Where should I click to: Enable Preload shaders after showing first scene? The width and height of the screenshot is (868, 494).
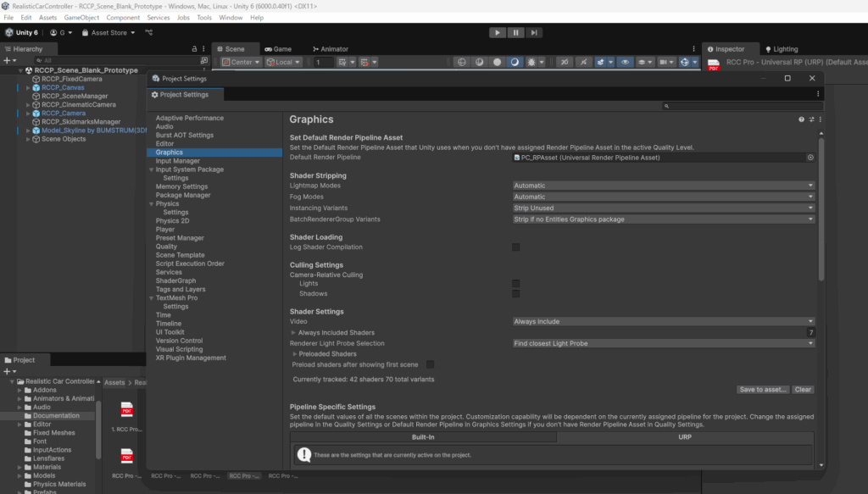pyautogui.click(x=431, y=364)
